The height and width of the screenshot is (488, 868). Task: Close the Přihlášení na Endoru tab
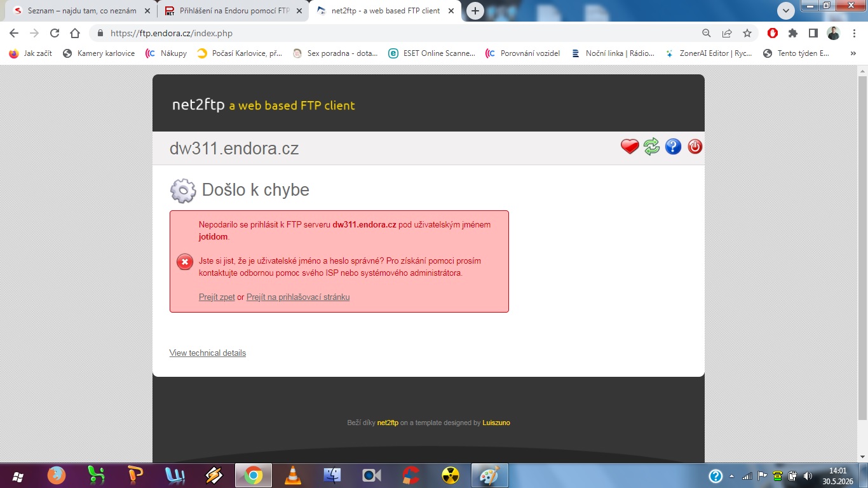pos(299,11)
